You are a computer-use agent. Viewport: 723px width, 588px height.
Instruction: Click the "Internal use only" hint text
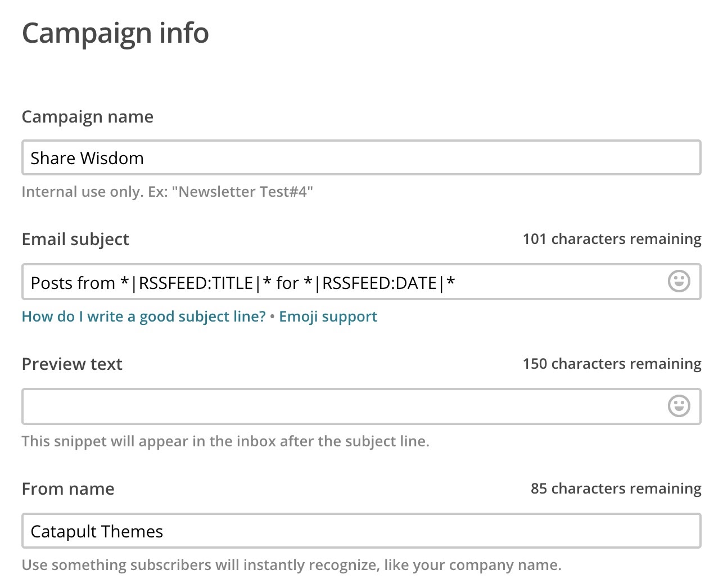tap(167, 192)
